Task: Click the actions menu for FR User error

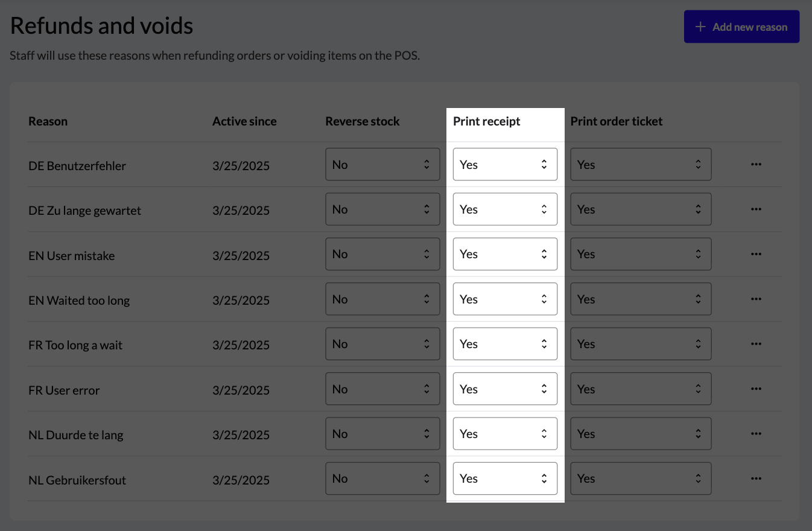Action: pos(756,389)
